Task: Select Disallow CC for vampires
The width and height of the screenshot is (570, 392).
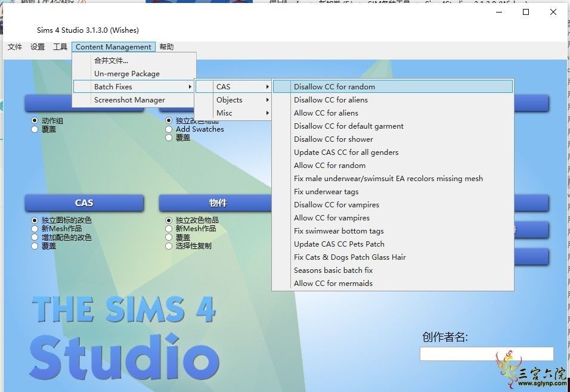Action: pyautogui.click(x=393, y=204)
